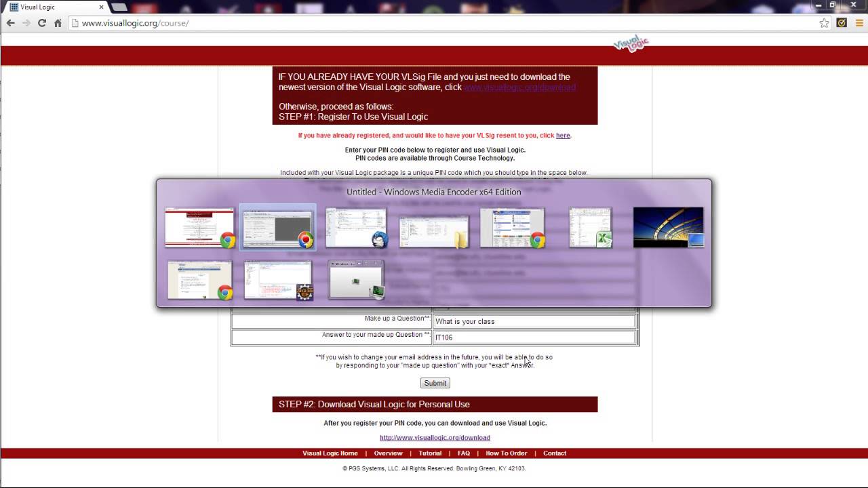Open Visual Logic Home footer link
The image size is (868, 488).
click(330, 453)
